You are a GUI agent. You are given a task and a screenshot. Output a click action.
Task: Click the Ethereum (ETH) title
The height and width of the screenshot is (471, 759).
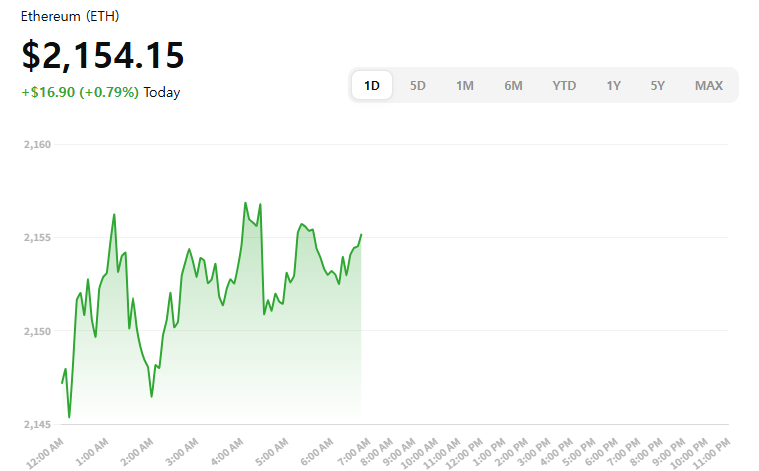tap(68, 18)
